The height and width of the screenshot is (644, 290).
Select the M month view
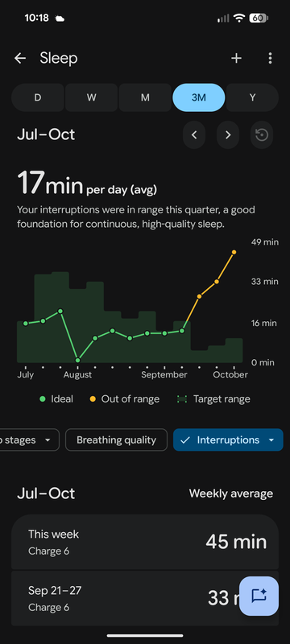point(145,97)
